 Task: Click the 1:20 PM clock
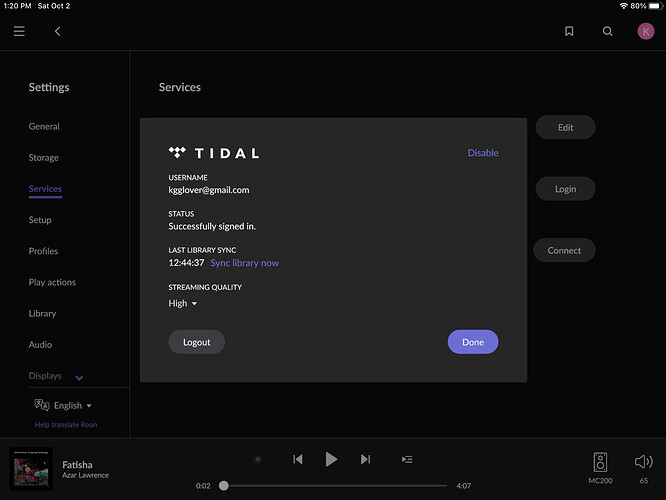click(x=17, y=6)
